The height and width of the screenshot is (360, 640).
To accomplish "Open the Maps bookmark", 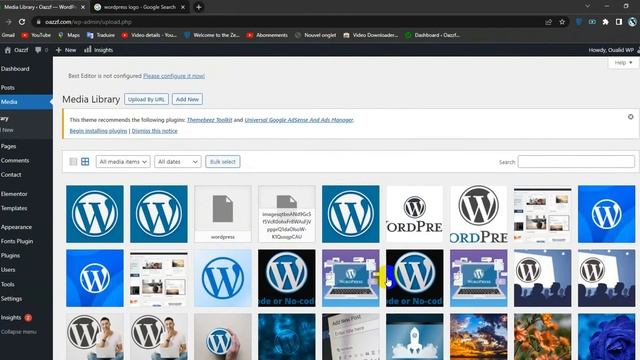I will pyautogui.click(x=69, y=35).
